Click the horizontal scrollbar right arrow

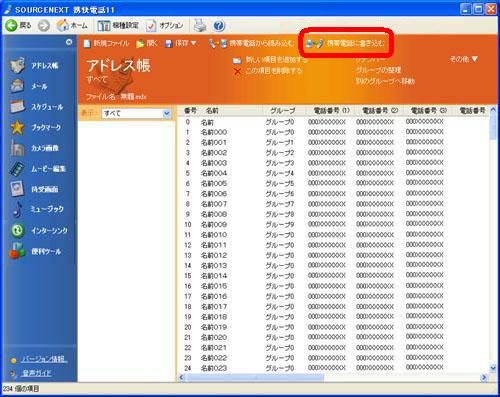coord(484,377)
